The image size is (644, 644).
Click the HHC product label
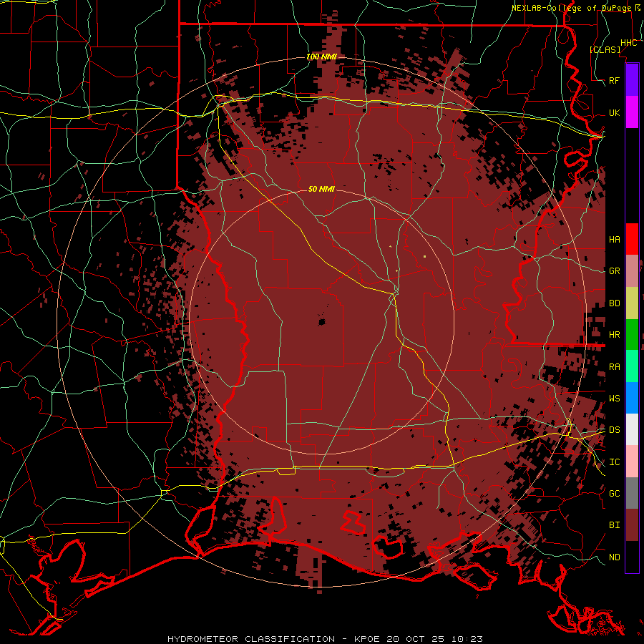628,43
